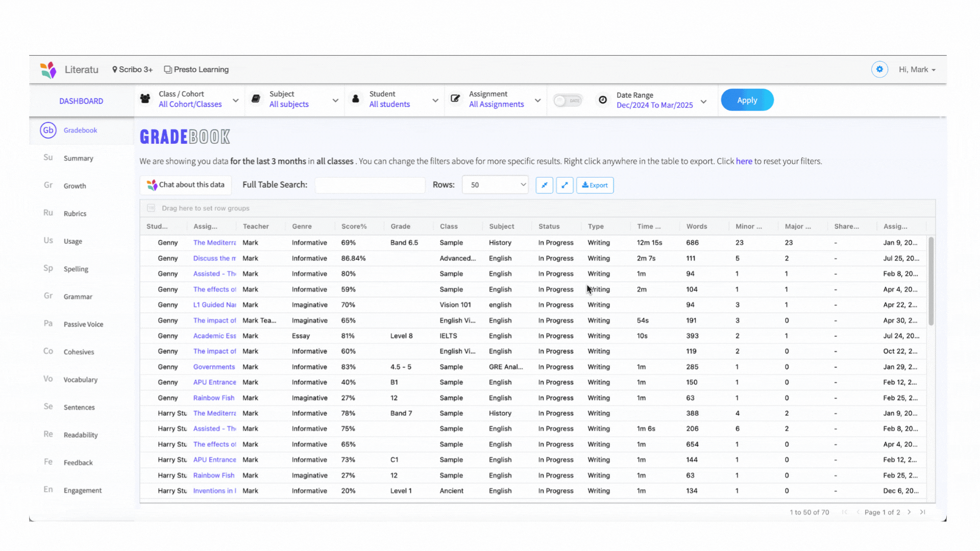Click the table's vertical scrollbar

[x=930, y=281]
